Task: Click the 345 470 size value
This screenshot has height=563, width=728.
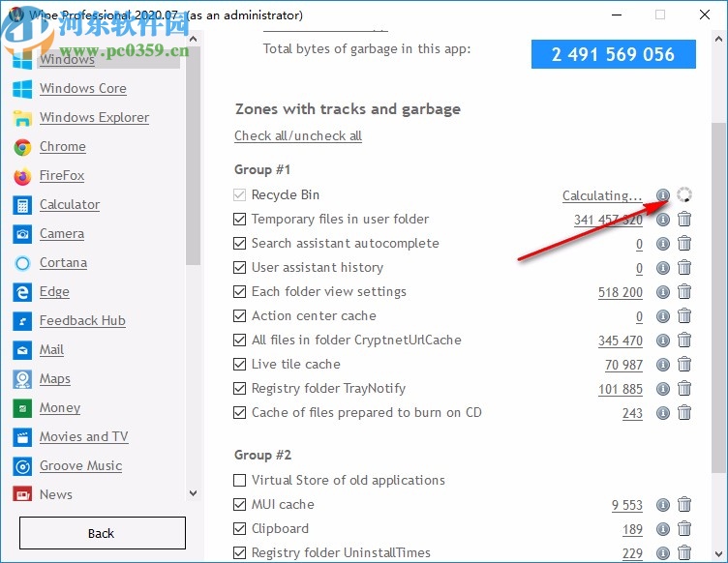Action: point(621,341)
